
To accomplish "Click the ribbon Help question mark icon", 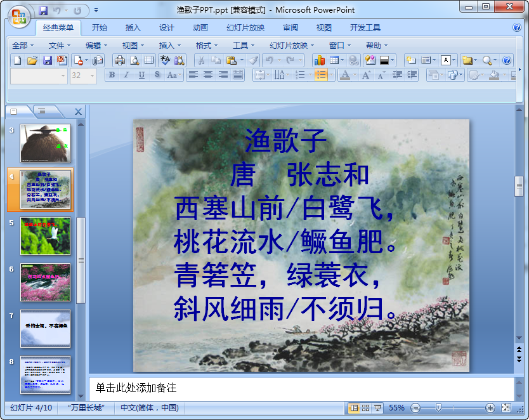I will (x=516, y=27).
